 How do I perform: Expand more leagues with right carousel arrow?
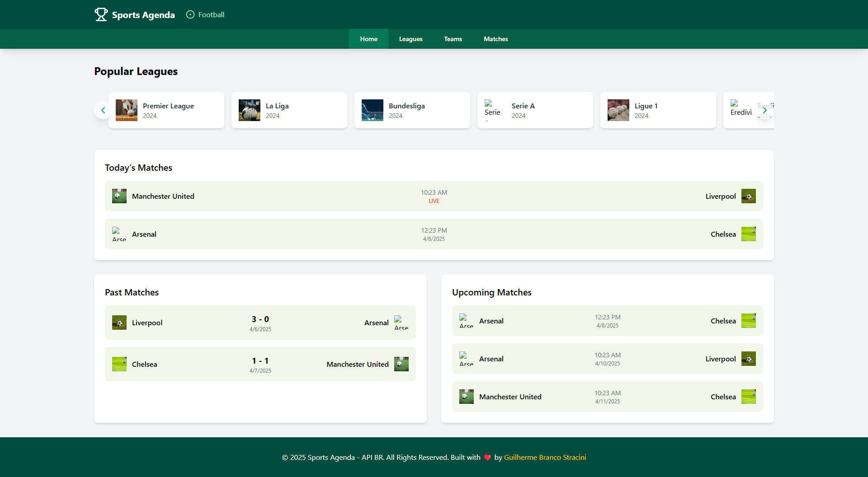pos(765,110)
